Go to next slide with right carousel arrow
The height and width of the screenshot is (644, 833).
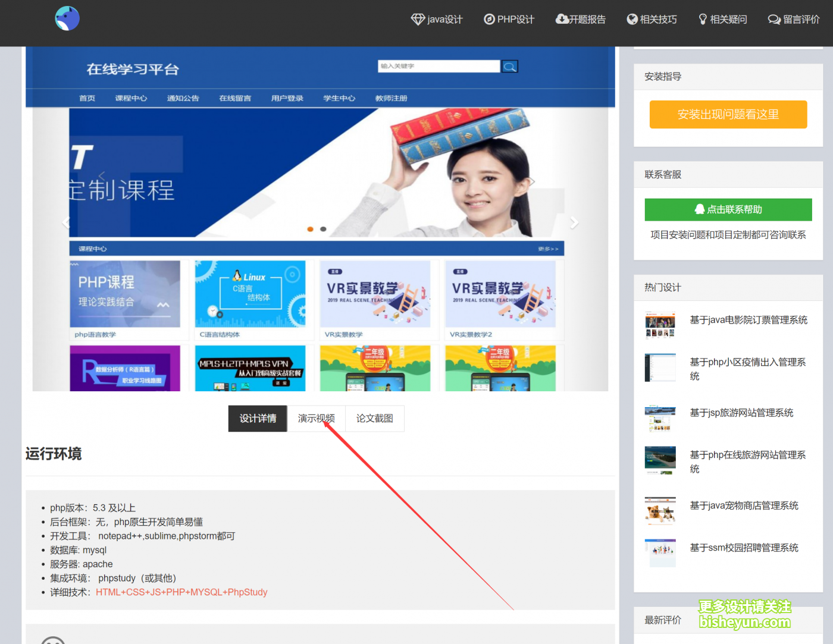click(574, 222)
